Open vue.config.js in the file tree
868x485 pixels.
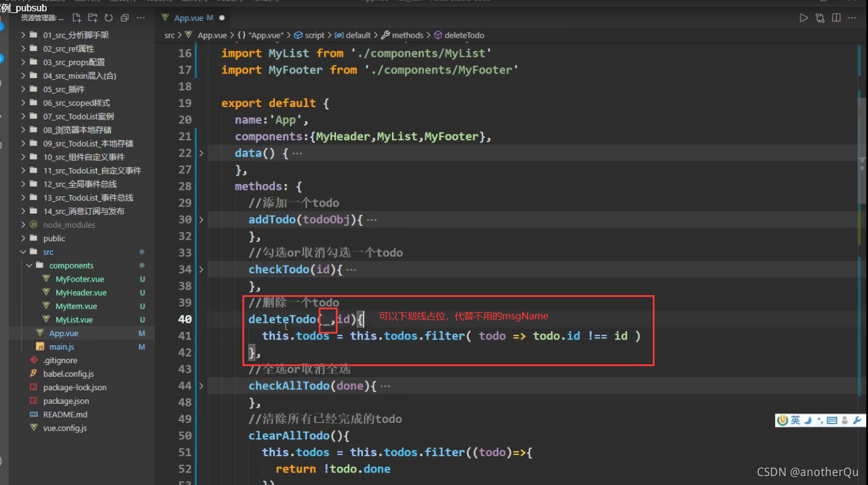tap(64, 428)
